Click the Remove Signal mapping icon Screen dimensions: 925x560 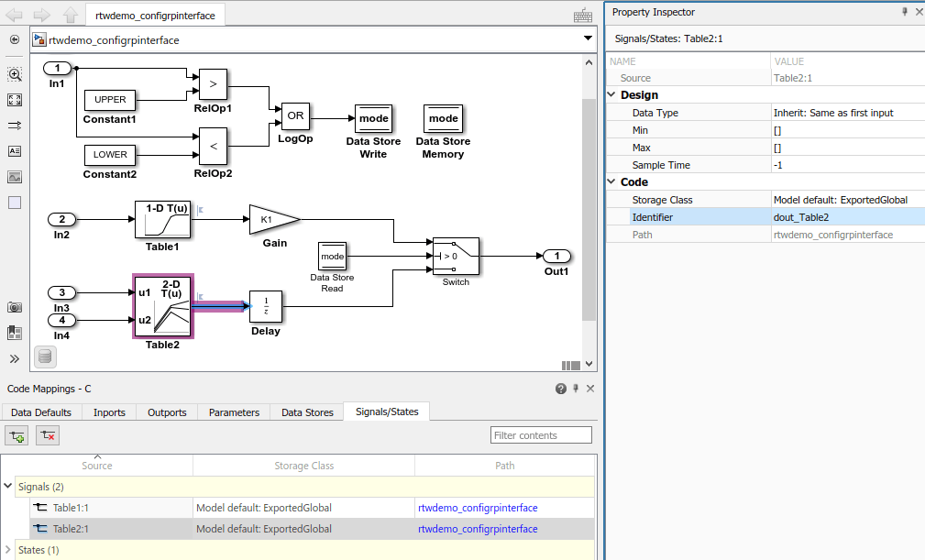pos(46,435)
